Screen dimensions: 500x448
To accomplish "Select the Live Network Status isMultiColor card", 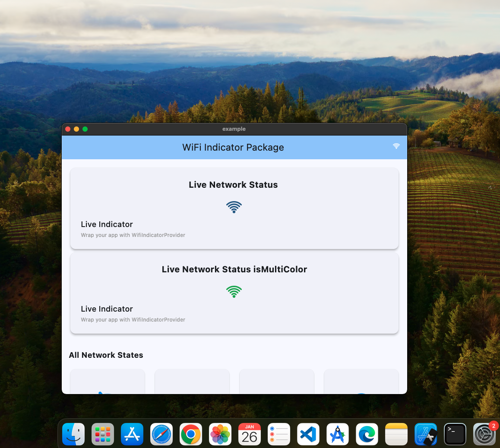I will tap(234, 293).
